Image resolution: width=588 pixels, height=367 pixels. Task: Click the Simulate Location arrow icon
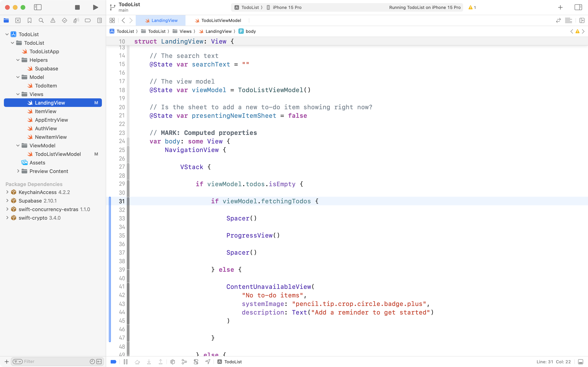[x=208, y=362]
